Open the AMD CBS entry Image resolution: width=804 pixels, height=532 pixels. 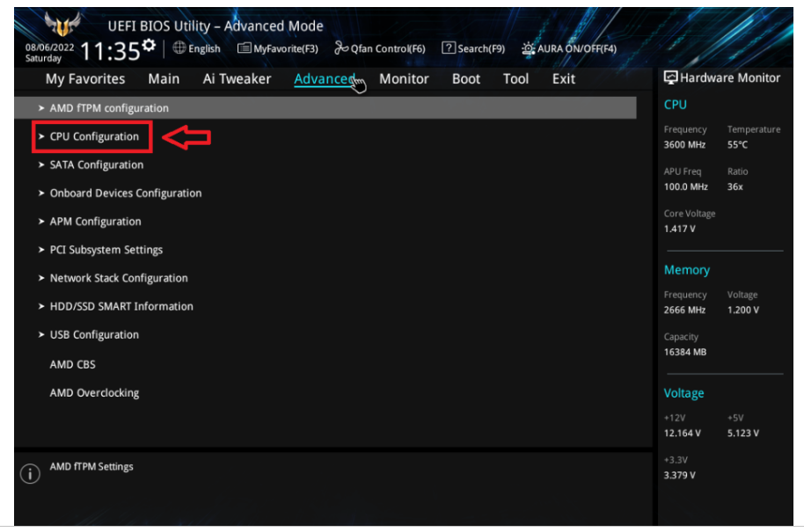coord(72,364)
